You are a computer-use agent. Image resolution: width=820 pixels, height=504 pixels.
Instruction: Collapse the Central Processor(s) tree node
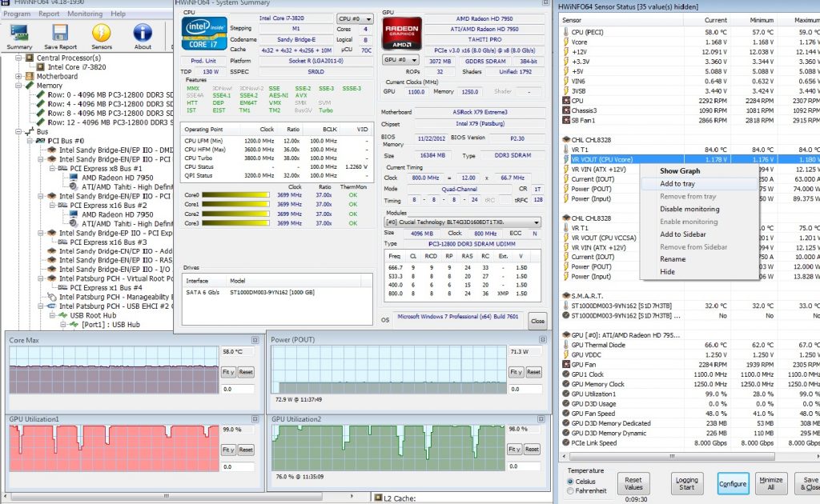click(x=19, y=58)
